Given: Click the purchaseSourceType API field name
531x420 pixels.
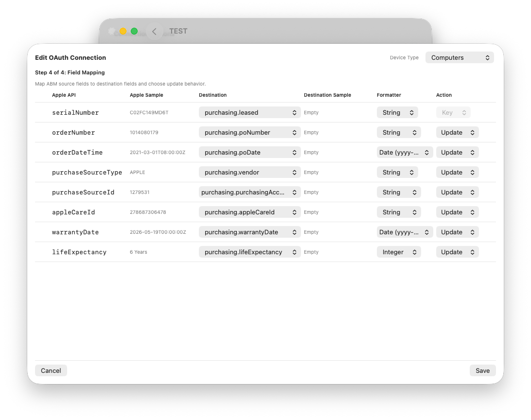Looking at the screenshot, I should pyautogui.click(x=87, y=173).
